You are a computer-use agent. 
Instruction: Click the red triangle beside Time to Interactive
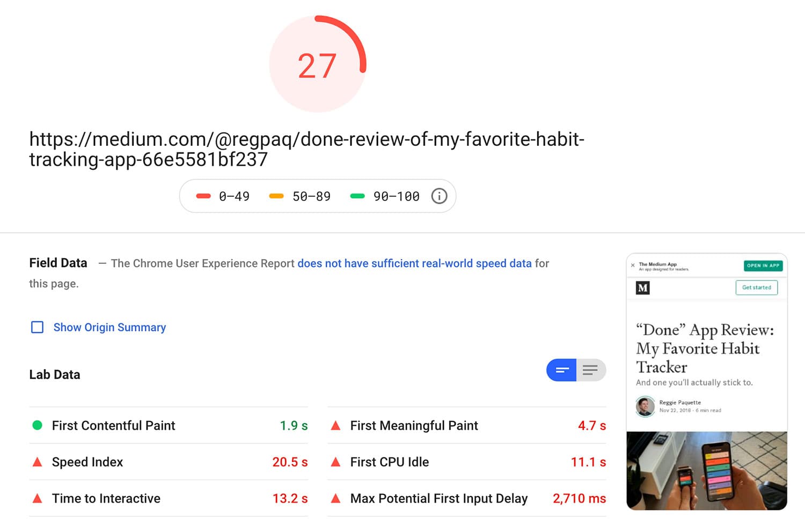(38, 498)
